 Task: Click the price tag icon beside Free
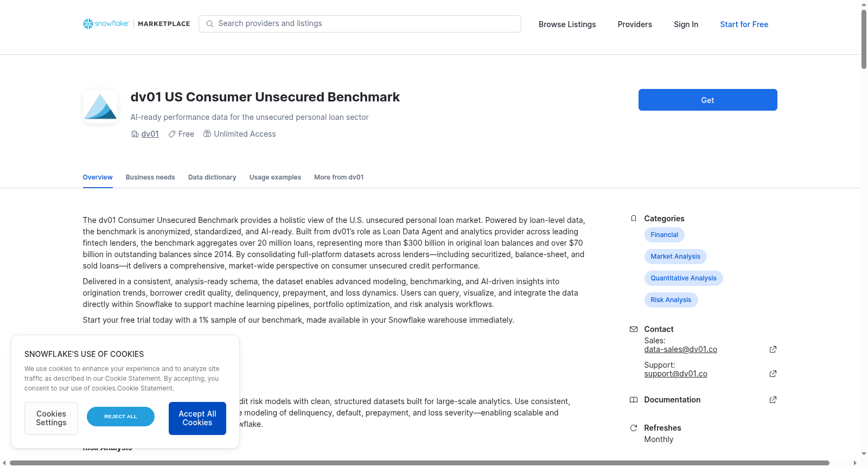[x=172, y=134]
